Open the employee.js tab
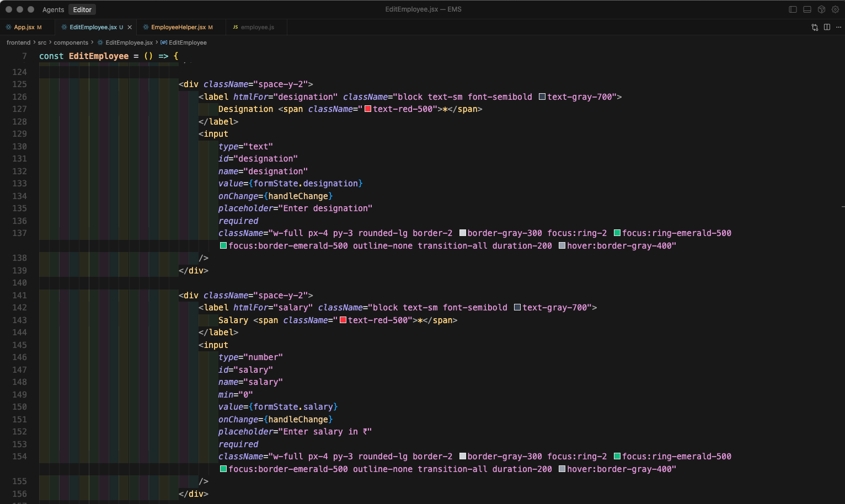 tap(257, 27)
